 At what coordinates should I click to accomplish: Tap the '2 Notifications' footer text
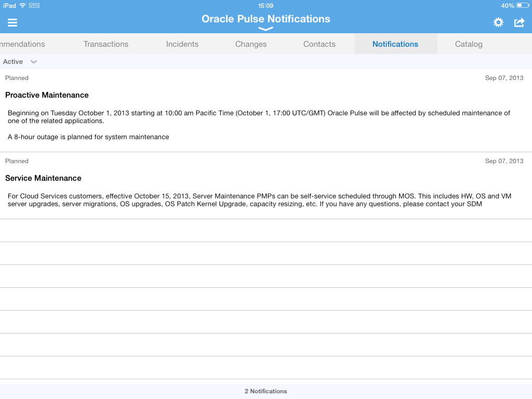point(265,391)
